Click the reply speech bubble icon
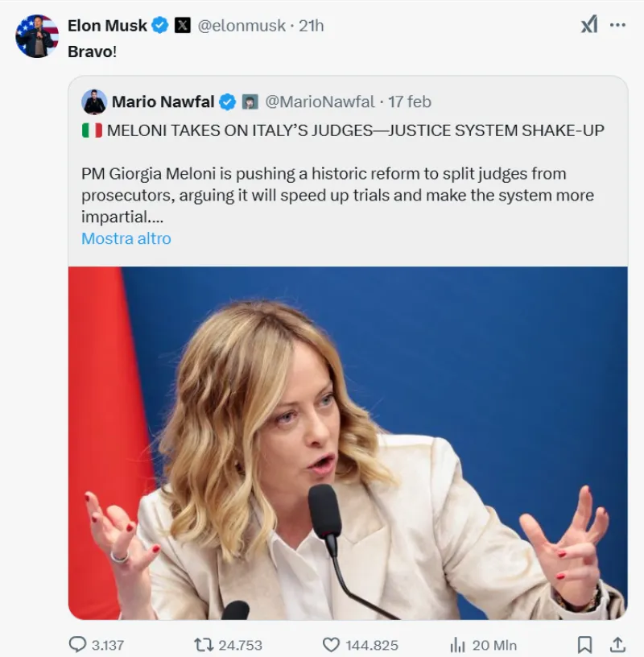The width and height of the screenshot is (644, 657). coord(77,644)
